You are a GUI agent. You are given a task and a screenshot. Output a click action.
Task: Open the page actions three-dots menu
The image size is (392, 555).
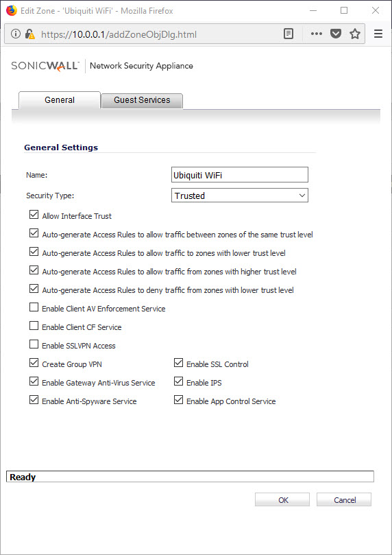click(316, 34)
